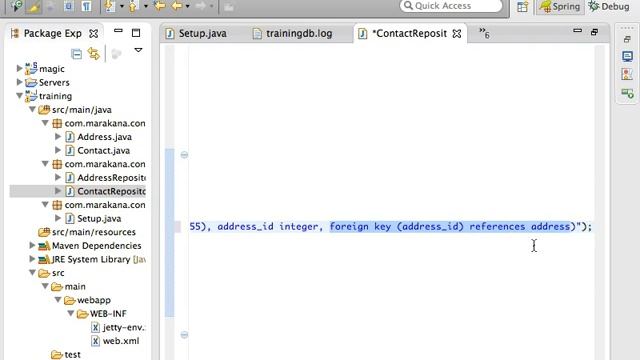640x360 pixels.
Task: Click the first toolbar icon with green circle
Action: tap(16, 6)
